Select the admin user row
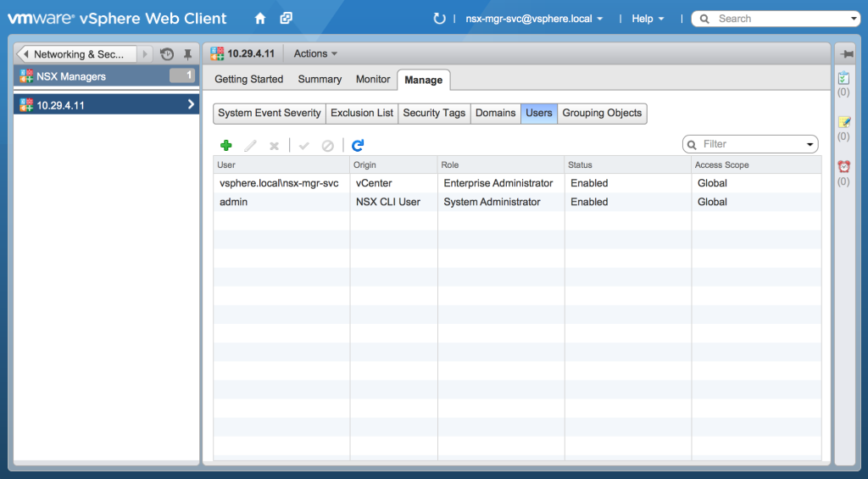This screenshot has width=868, height=479. coord(517,202)
